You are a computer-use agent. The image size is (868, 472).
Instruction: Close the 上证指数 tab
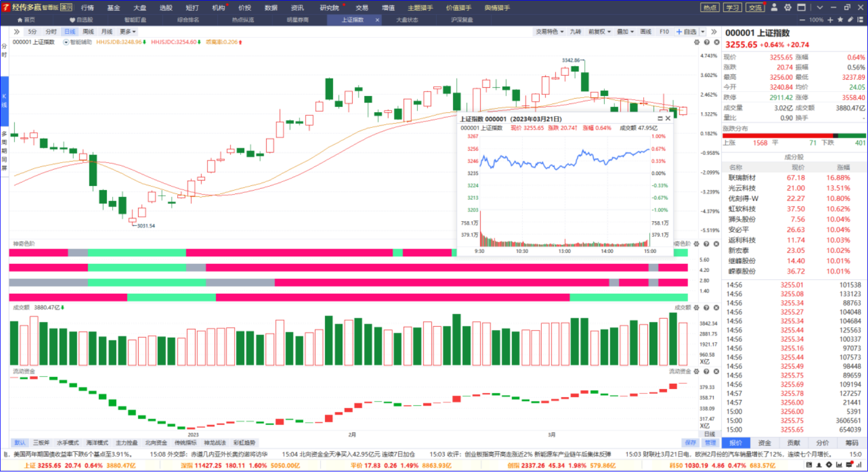377,20
